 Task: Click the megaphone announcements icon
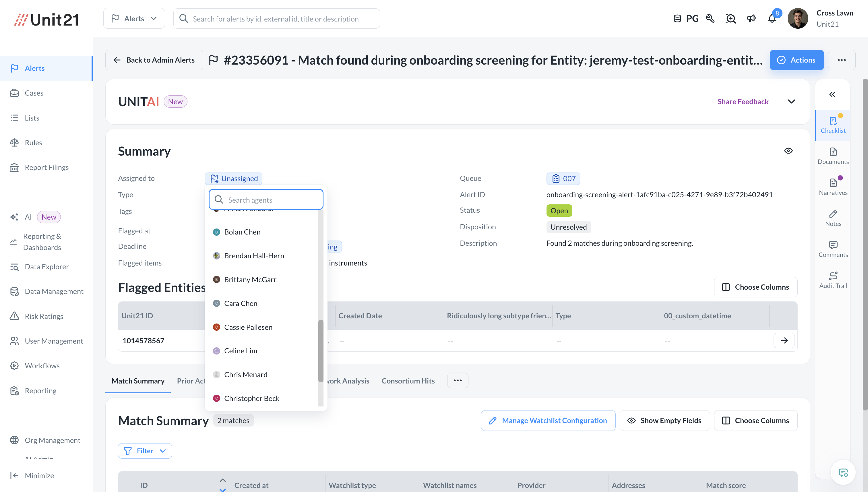coord(751,19)
